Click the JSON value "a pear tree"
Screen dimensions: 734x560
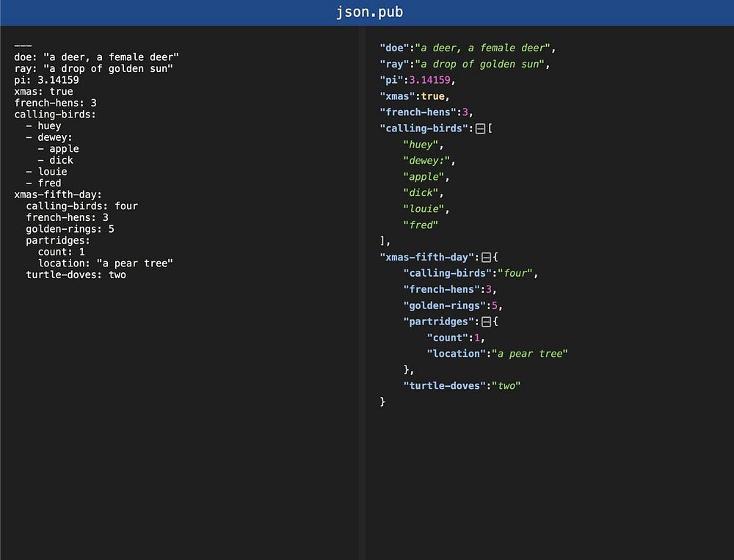[530, 354]
